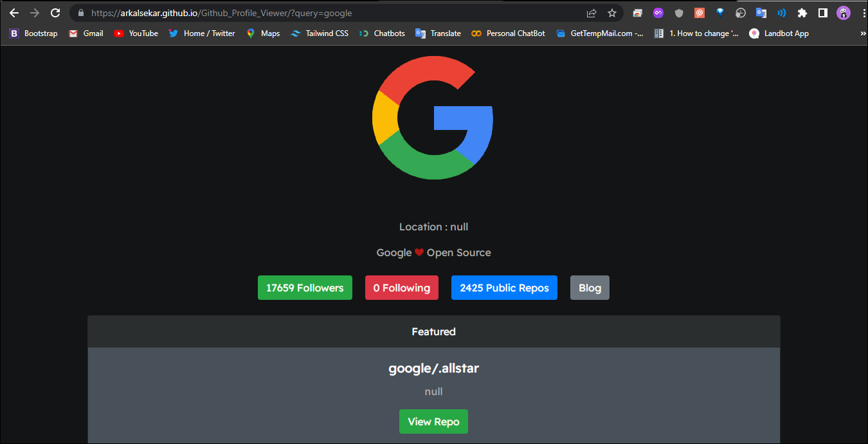Open the Extensions puzzle menu
Screen dimensions: 868x444
tap(802, 13)
